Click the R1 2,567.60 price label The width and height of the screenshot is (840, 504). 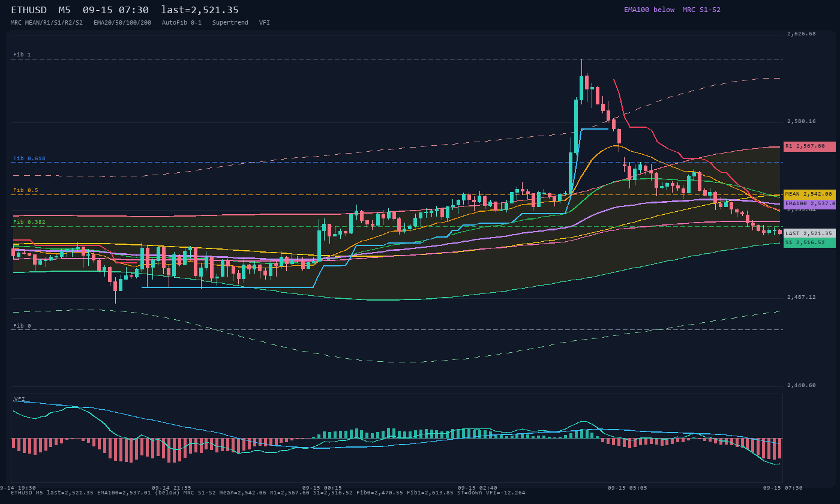tap(809, 146)
